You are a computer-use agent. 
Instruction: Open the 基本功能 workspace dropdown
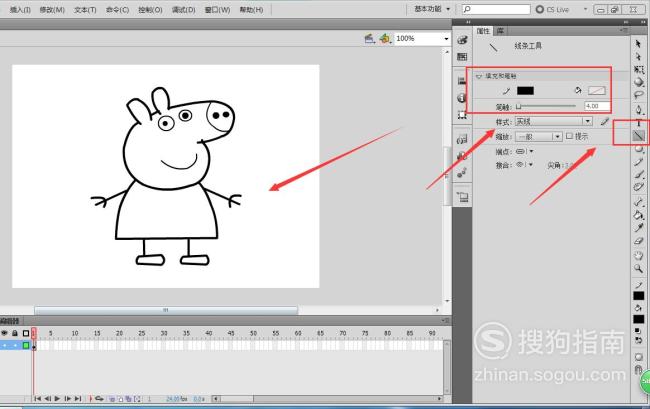coord(432,9)
